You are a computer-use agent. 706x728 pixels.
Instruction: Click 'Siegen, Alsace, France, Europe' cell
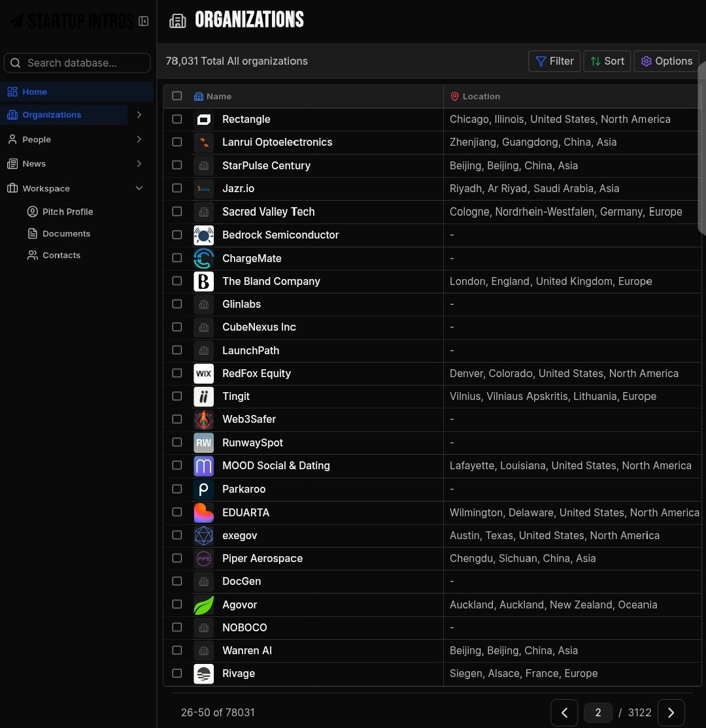pos(524,674)
